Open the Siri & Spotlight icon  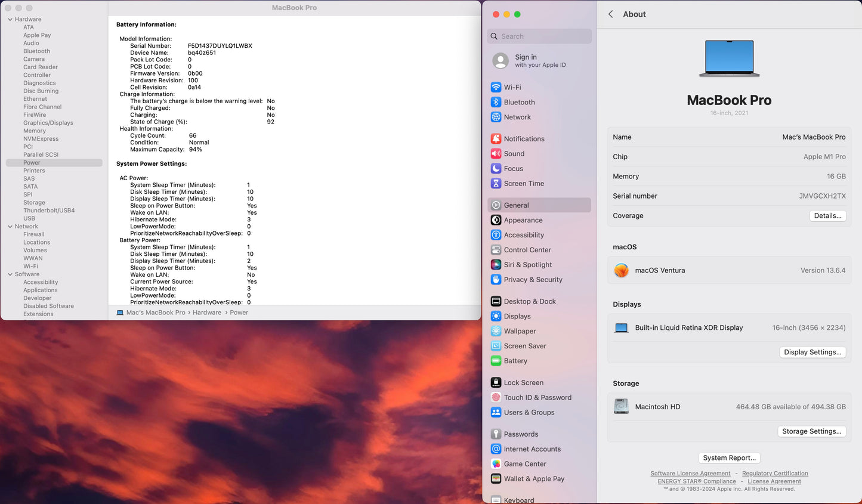click(496, 265)
